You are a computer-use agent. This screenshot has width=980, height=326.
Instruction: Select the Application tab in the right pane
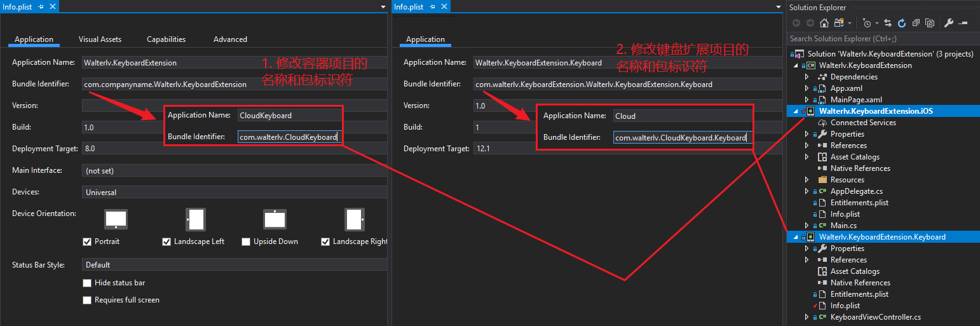click(x=425, y=39)
